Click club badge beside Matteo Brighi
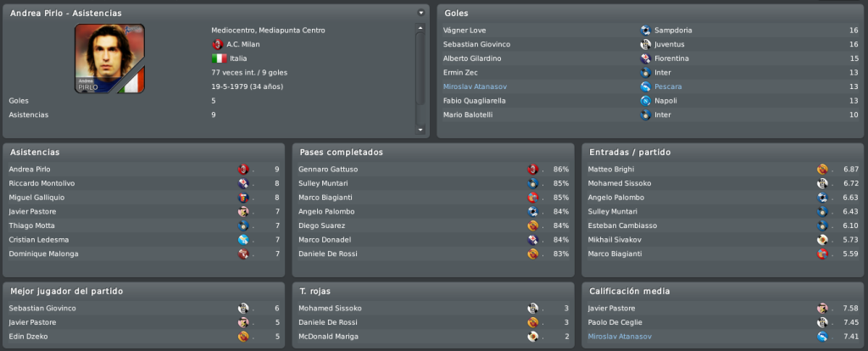868x351 pixels. [822, 170]
